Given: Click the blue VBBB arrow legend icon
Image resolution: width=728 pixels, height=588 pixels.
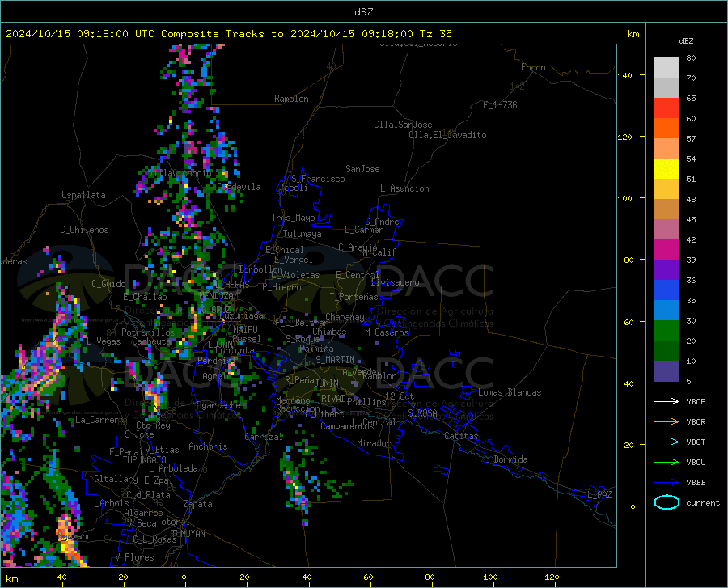Looking at the screenshot, I should tap(667, 482).
